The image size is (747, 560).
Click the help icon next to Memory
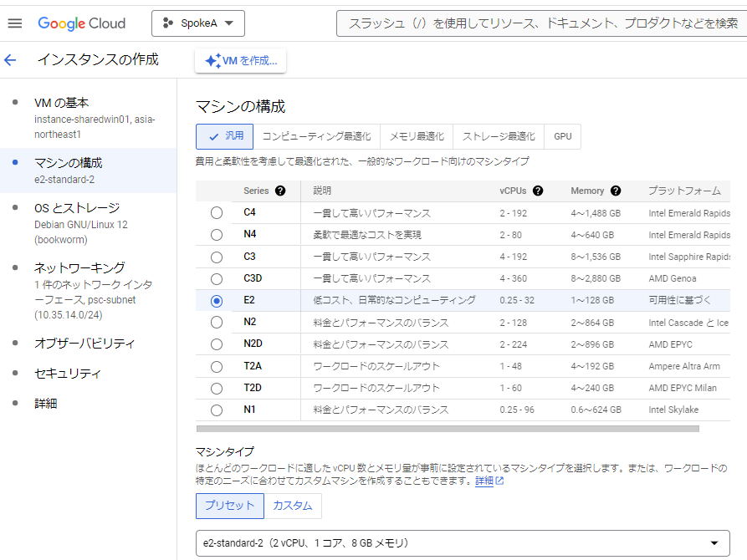pos(616,191)
